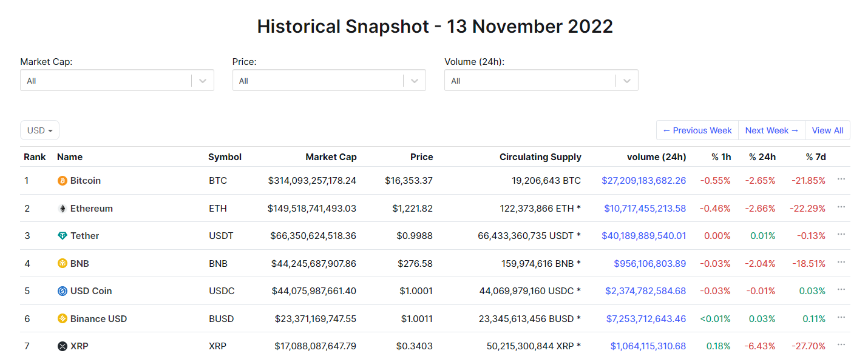Click the BNB coin icon

click(x=62, y=263)
